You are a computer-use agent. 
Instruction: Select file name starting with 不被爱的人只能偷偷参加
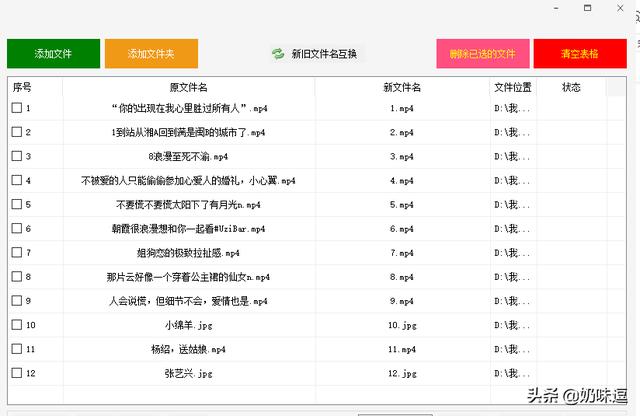pyautogui.click(x=188, y=180)
